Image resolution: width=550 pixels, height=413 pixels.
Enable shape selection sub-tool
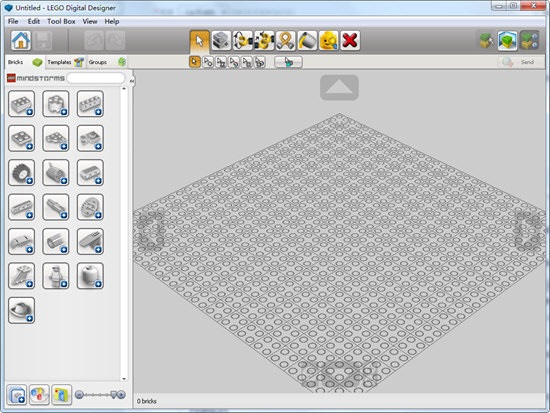tap(247, 62)
